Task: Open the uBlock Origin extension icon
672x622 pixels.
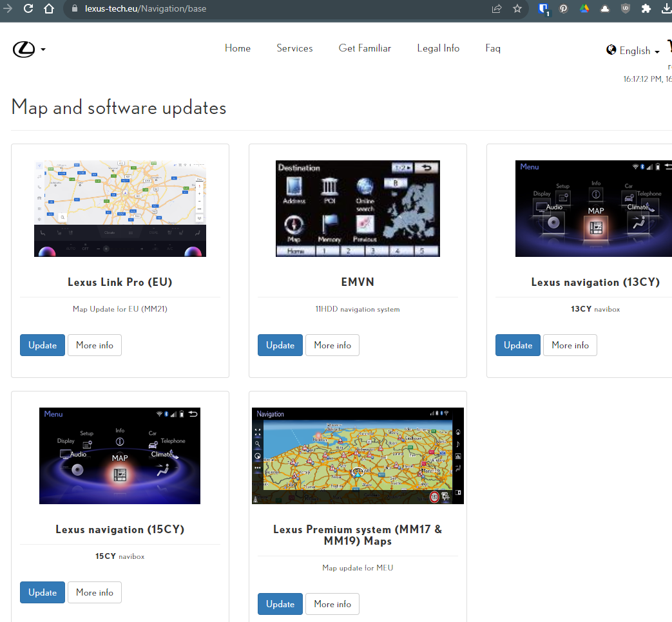Action: [625, 9]
